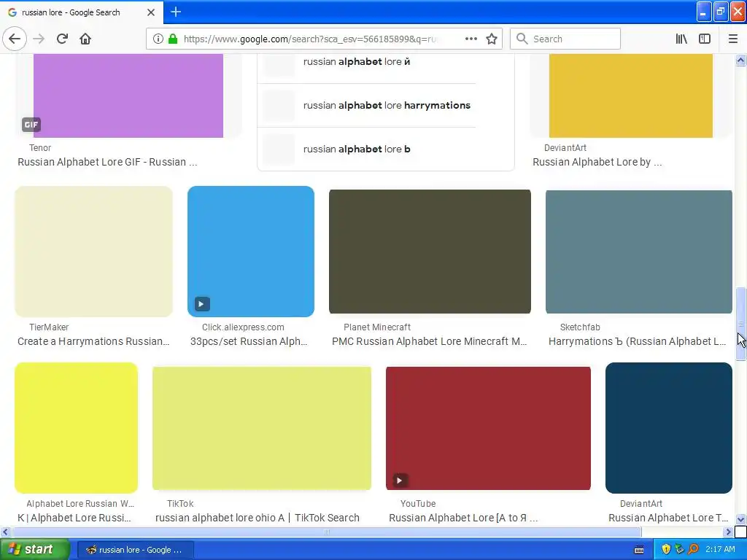Click the forward navigation arrow

click(x=39, y=39)
